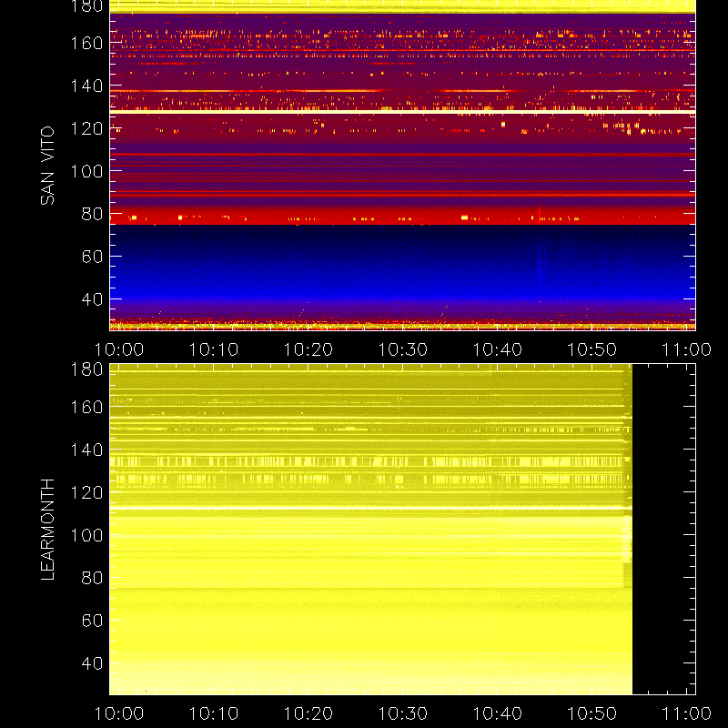Click the SAN VITO axis title
This screenshot has width=728, height=728.
pos(47,166)
